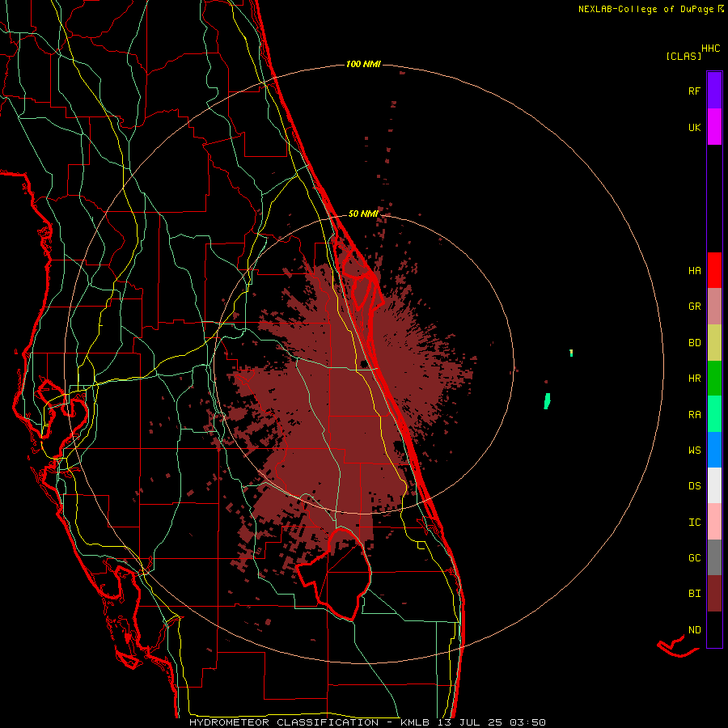The height and width of the screenshot is (728, 728).
Task: Click the 100 NMI range ring label
Action: coord(363,64)
